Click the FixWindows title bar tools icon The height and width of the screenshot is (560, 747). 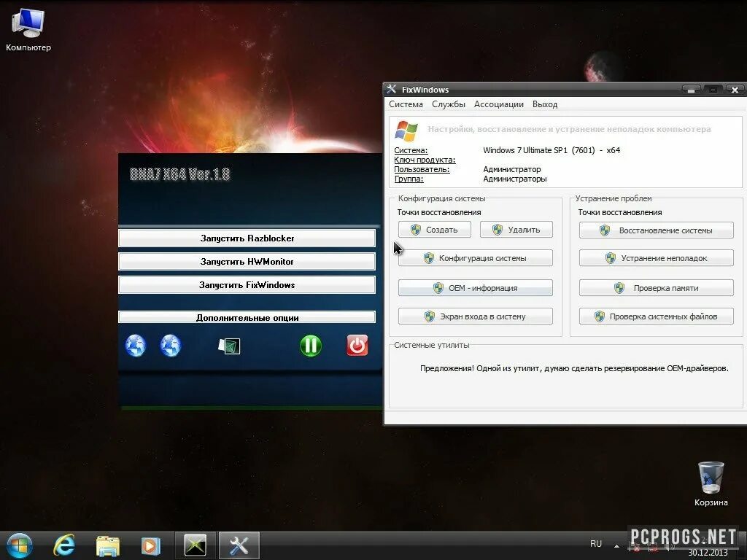coord(391,89)
